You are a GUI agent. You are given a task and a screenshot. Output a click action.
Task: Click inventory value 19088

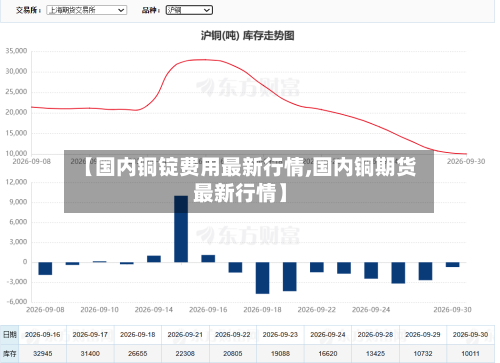click(x=280, y=354)
